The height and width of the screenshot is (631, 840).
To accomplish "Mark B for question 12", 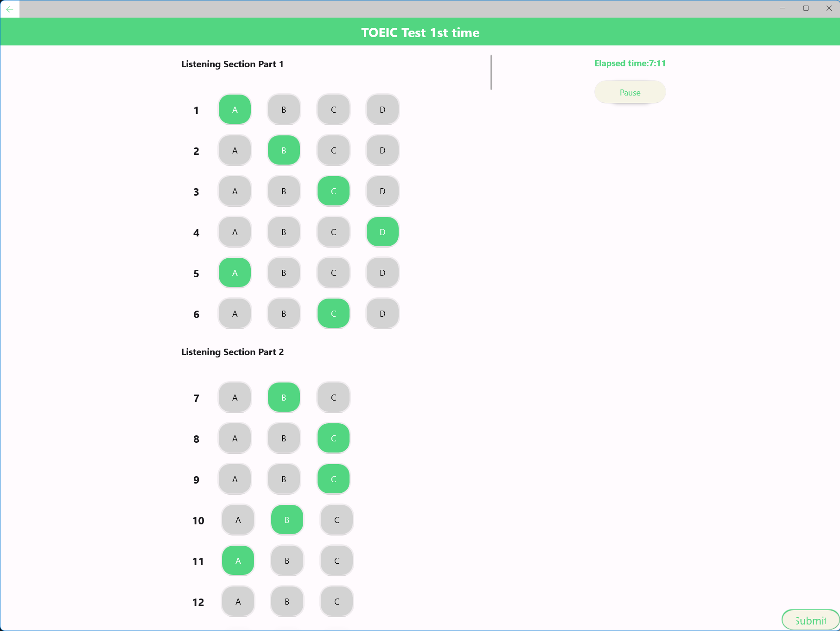I will coord(287,602).
